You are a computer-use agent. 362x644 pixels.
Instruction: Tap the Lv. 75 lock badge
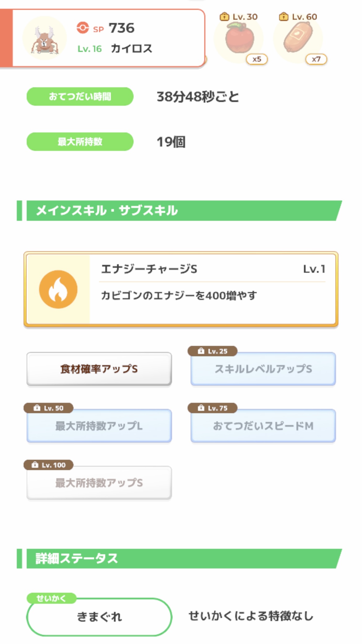213,408
